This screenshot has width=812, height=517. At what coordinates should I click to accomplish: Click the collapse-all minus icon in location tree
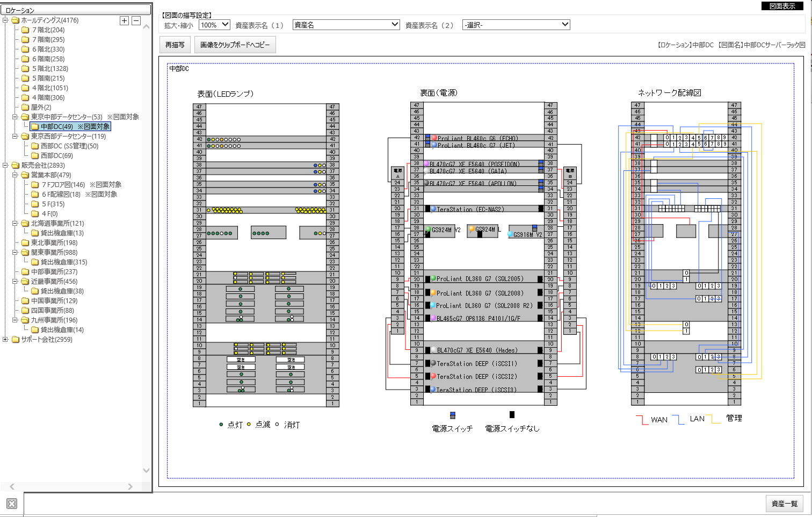136,20
